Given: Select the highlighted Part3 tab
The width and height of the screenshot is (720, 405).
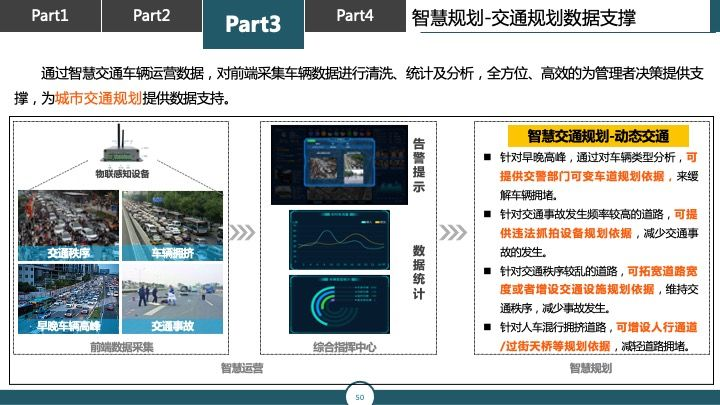Looking at the screenshot, I should pos(253,24).
